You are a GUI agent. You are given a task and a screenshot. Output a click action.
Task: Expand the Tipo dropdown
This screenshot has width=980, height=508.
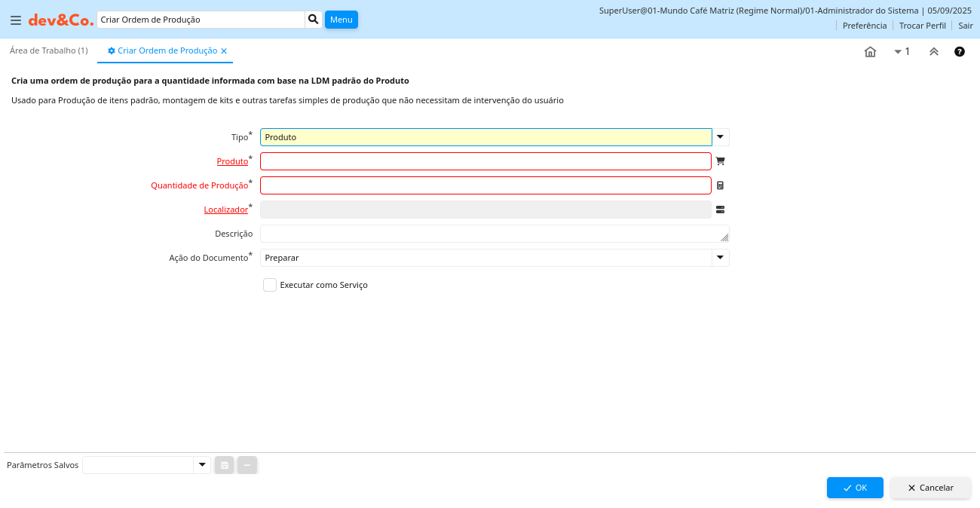pyautogui.click(x=721, y=137)
